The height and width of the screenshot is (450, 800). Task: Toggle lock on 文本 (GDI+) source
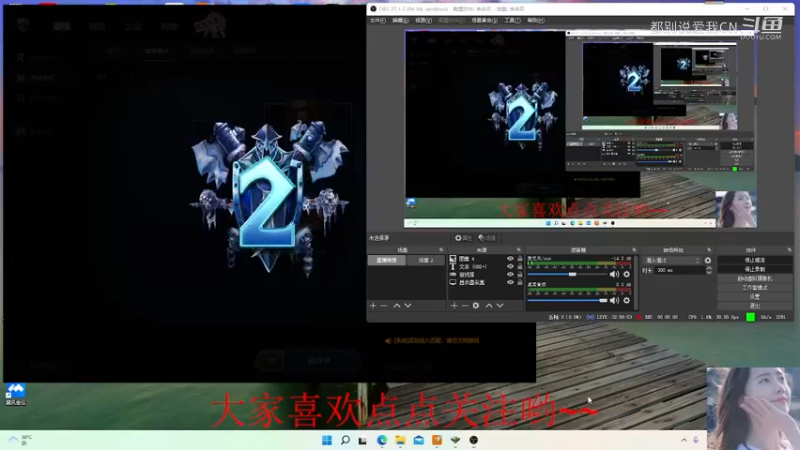[x=519, y=266]
